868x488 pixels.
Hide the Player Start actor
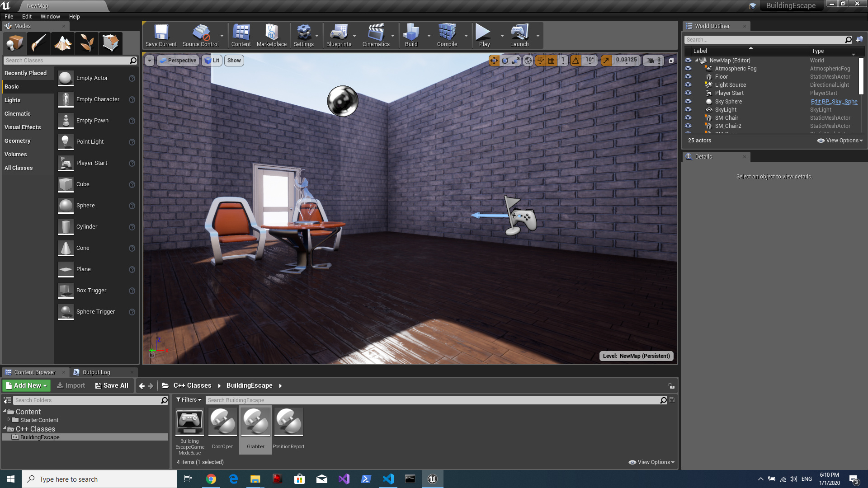(x=688, y=93)
